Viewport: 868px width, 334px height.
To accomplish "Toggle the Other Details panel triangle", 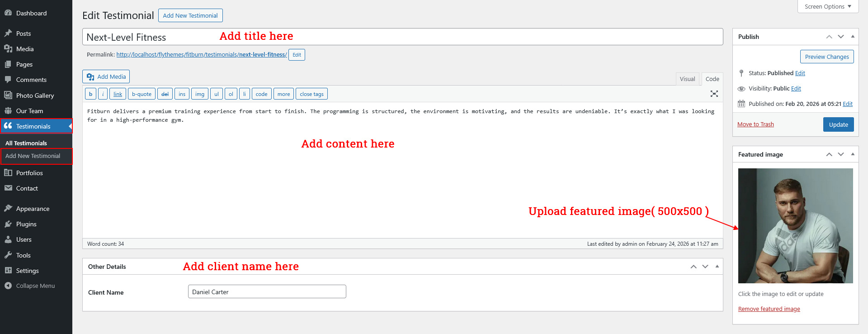I will [x=717, y=267].
